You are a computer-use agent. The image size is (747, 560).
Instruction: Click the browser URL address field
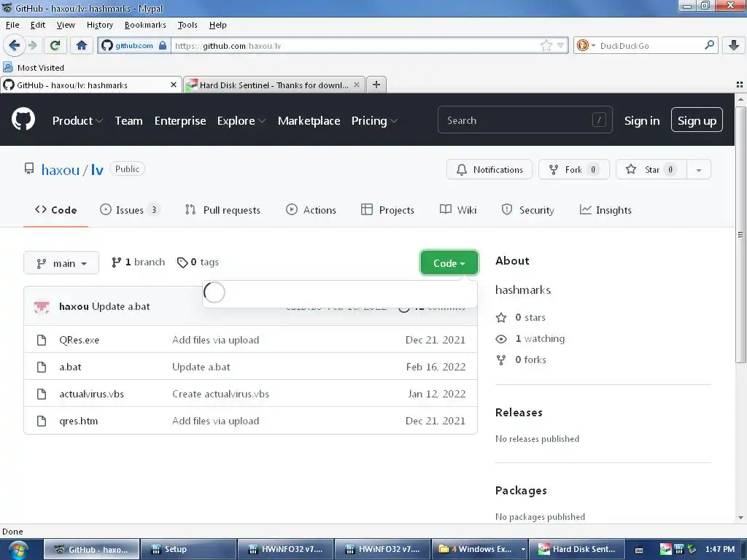tap(355, 46)
